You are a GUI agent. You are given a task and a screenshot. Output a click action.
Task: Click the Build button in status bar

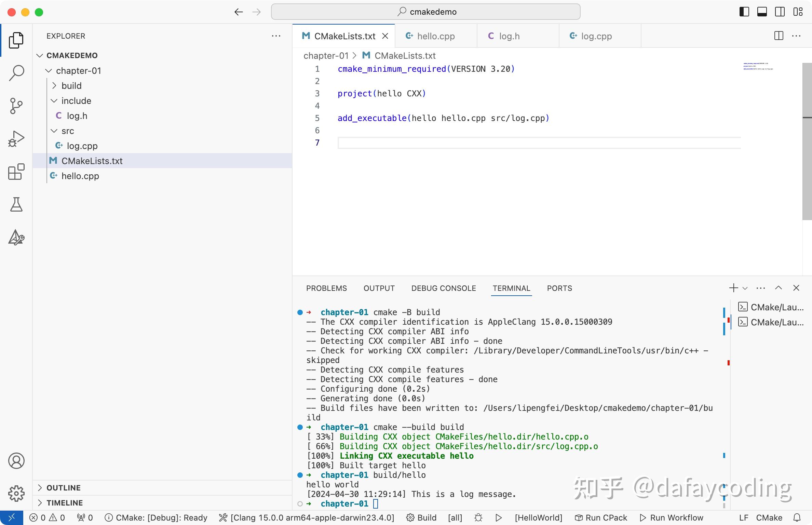422,518
